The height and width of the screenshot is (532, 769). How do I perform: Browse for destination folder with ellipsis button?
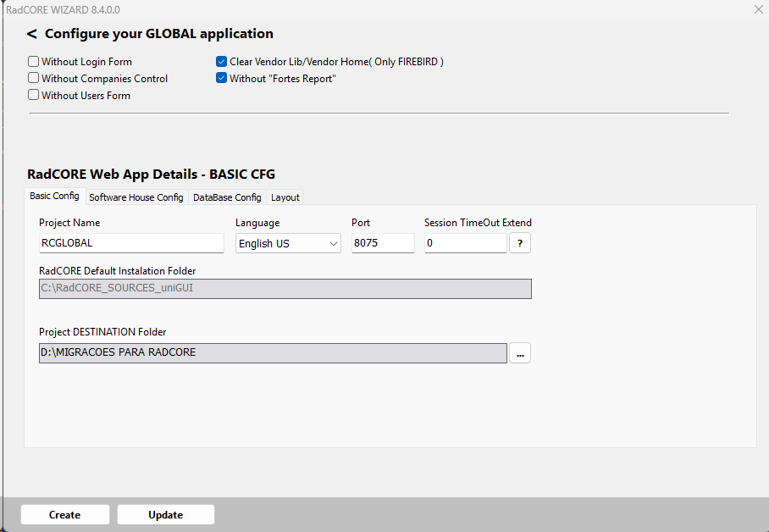pos(520,353)
